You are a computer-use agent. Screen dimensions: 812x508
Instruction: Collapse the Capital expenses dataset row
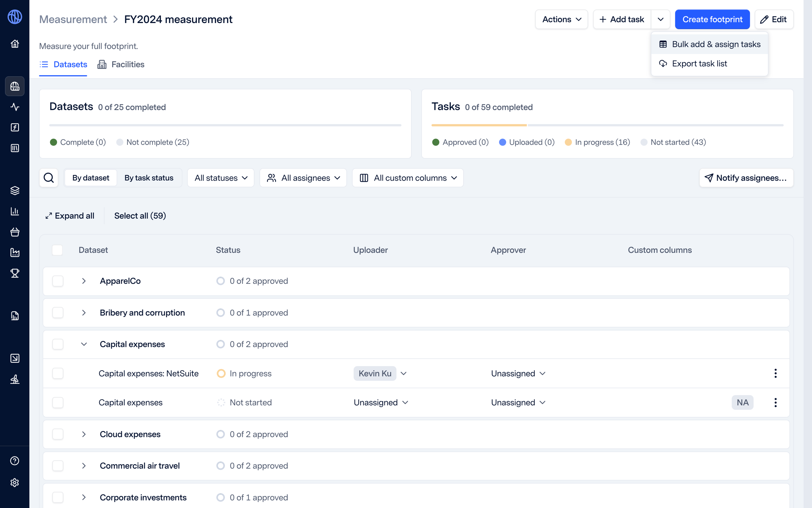click(84, 344)
